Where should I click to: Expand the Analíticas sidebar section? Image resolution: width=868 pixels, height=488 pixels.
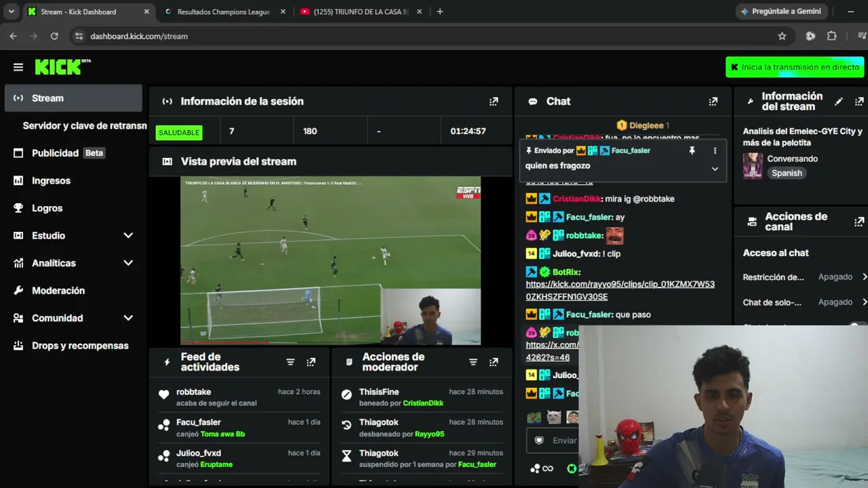click(128, 263)
